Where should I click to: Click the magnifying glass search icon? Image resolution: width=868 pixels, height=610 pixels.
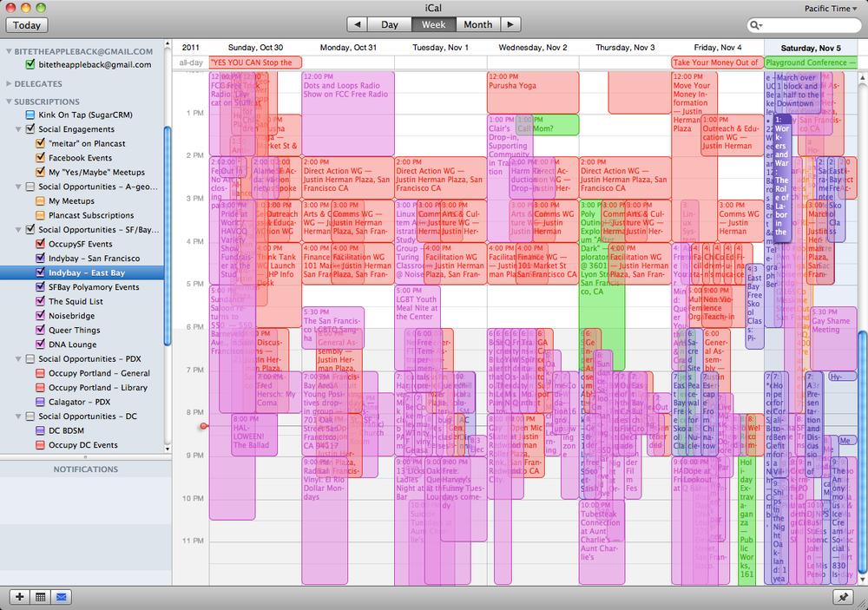tap(756, 25)
